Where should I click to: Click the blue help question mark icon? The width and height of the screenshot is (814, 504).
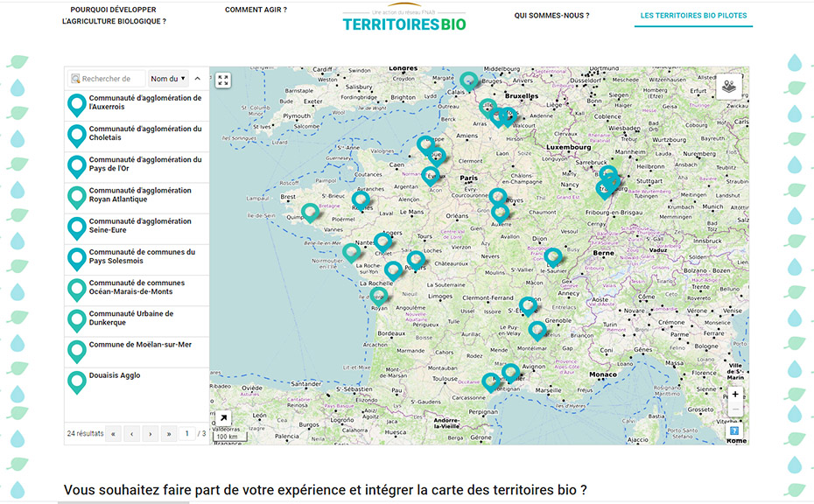(x=734, y=430)
